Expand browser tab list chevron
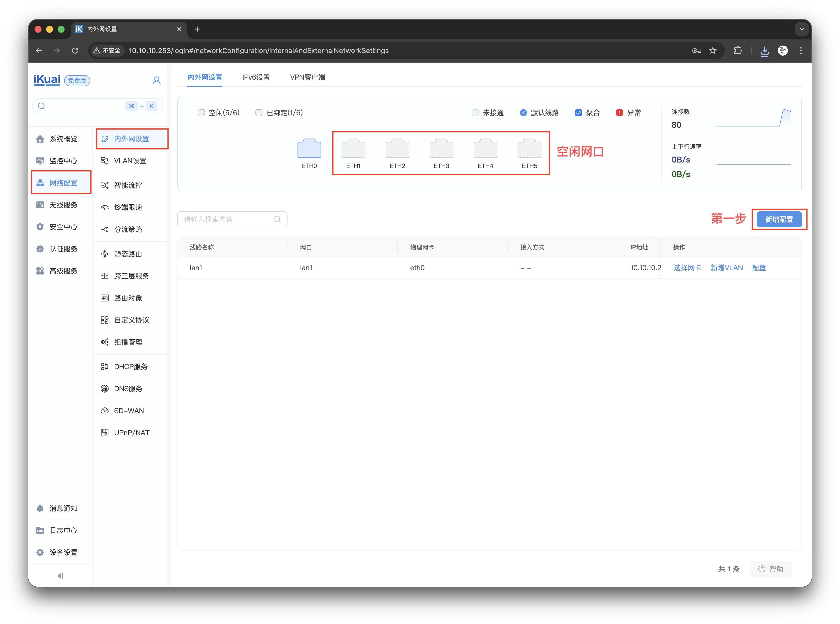 pyautogui.click(x=801, y=29)
